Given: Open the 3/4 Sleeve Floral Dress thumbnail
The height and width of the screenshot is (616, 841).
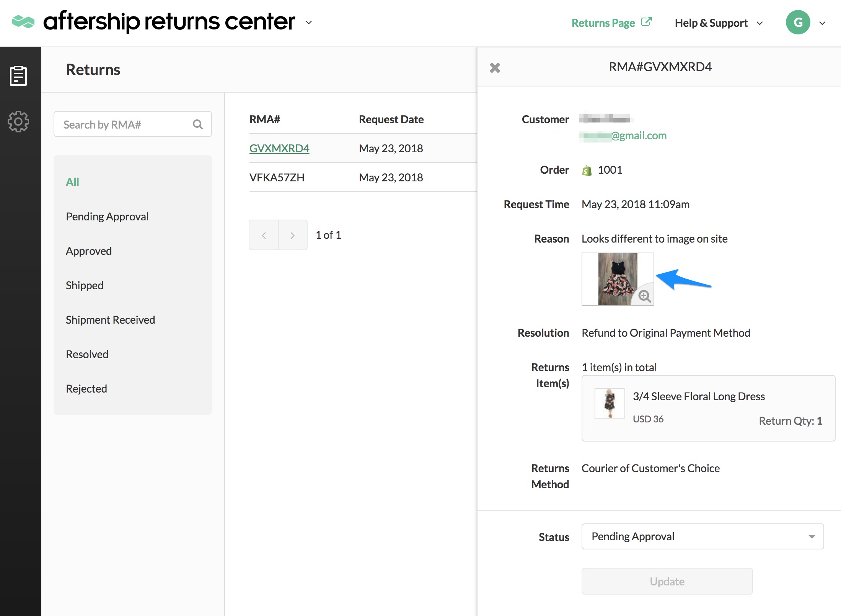Looking at the screenshot, I should click(x=610, y=403).
